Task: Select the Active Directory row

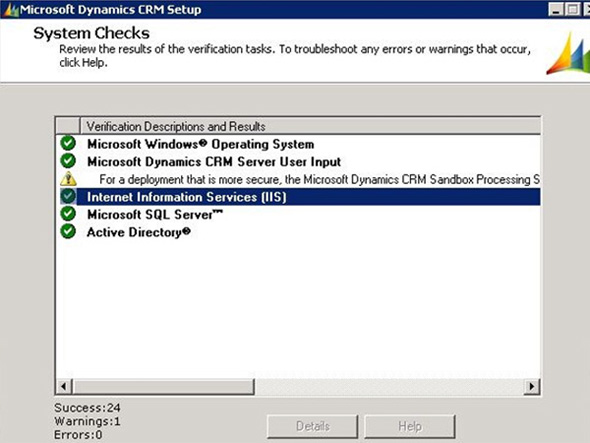Action: click(298, 232)
